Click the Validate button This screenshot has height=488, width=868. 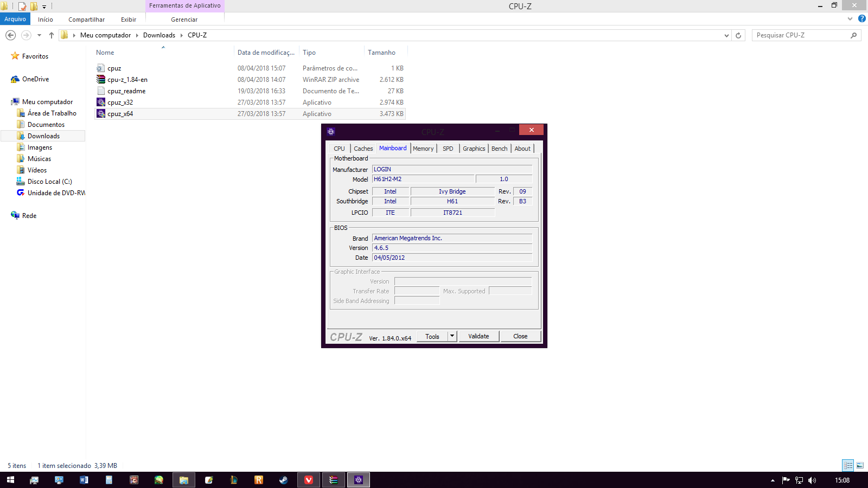[478, 336]
